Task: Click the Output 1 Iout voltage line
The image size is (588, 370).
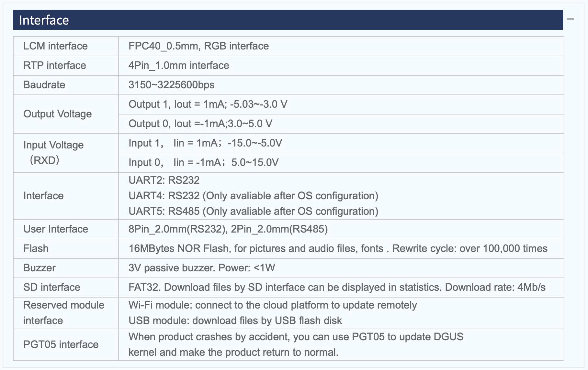Action: pos(208,104)
